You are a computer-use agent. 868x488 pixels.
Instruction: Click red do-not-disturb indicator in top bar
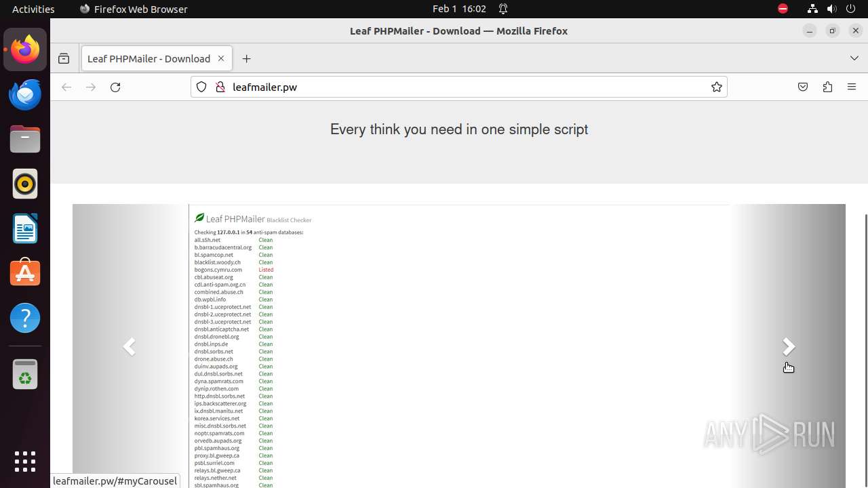(x=783, y=9)
